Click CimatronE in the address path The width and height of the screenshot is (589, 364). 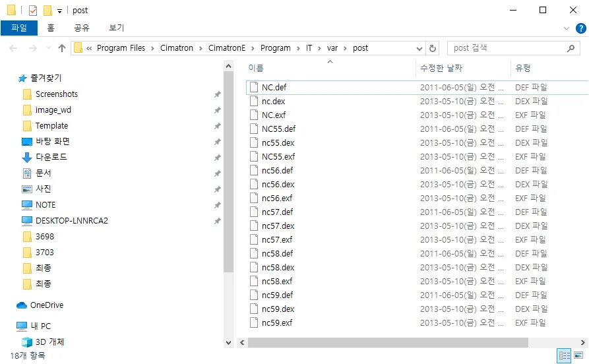[x=227, y=48]
